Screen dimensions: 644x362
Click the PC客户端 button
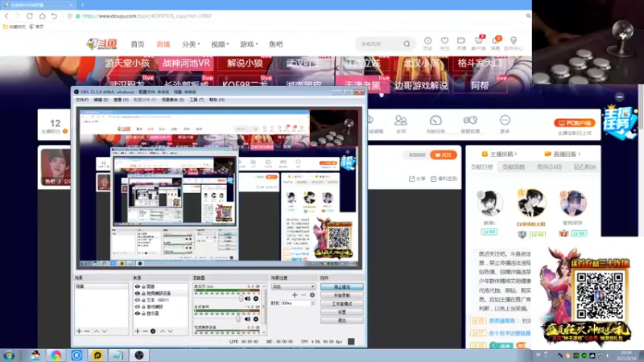(x=574, y=123)
